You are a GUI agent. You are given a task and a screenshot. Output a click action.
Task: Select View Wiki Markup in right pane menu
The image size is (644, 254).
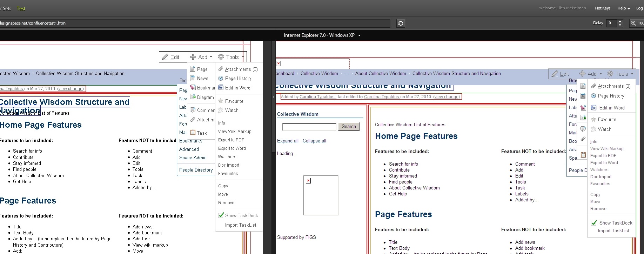(606, 149)
